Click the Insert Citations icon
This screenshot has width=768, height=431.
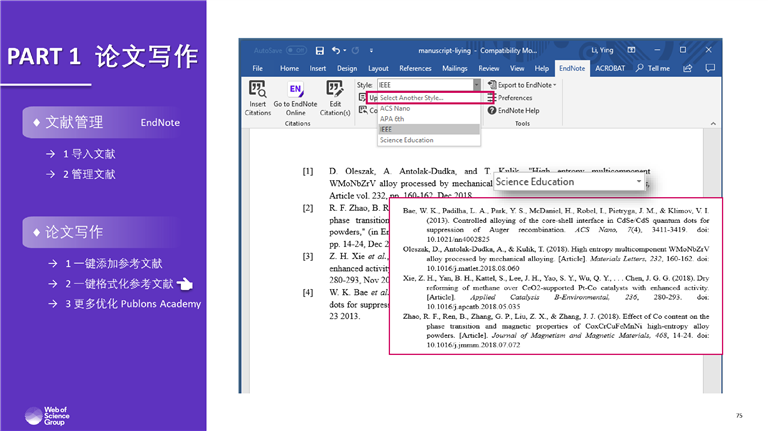pos(258,89)
